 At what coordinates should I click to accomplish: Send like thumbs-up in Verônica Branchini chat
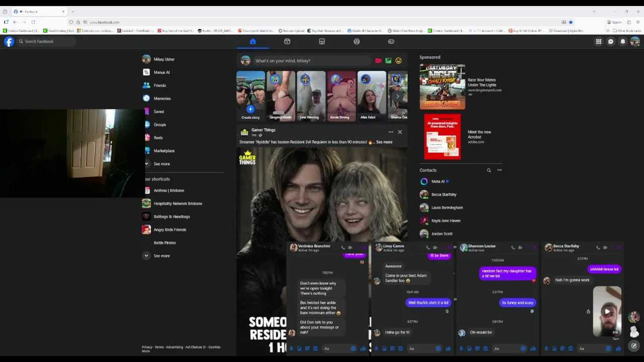point(363,348)
